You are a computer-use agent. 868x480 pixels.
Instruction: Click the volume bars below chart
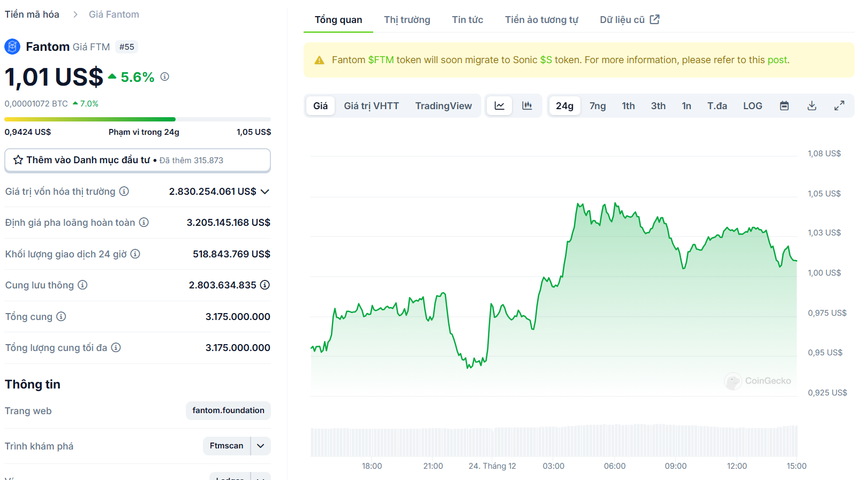coord(554,440)
